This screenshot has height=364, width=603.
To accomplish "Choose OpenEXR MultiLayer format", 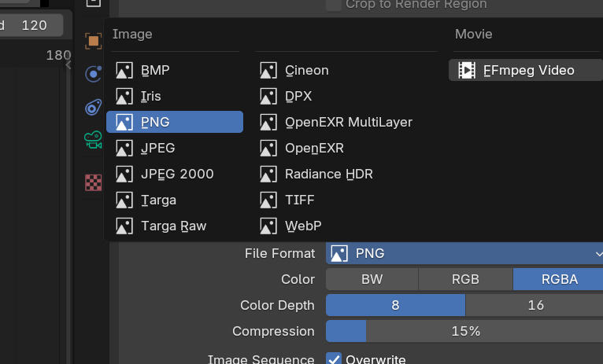I will (348, 122).
